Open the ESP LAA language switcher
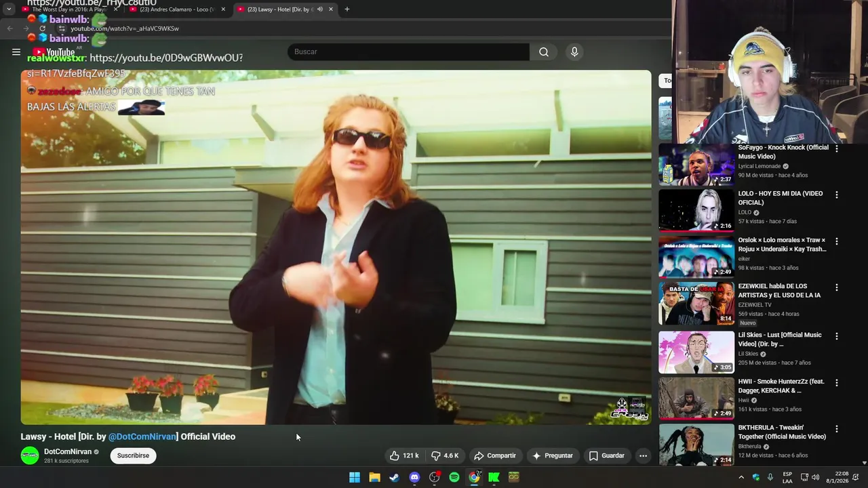Viewport: 868px width, 488px height. click(787, 477)
